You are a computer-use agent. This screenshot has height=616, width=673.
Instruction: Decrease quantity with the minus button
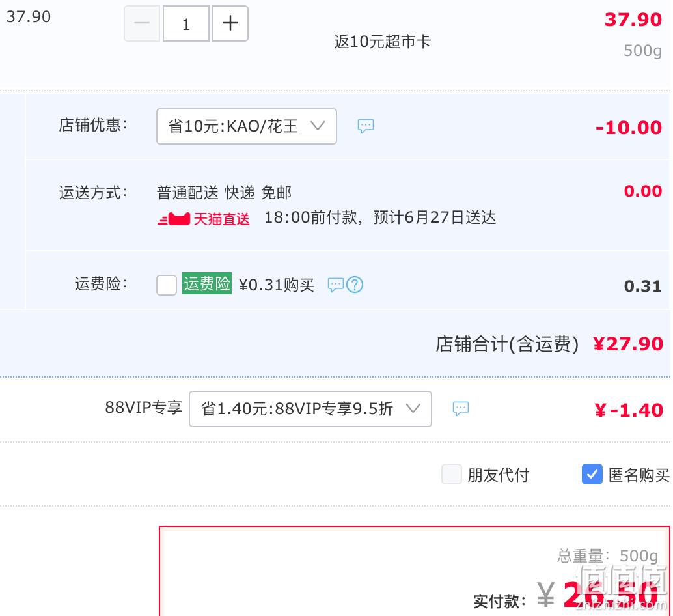click(142, 23)
